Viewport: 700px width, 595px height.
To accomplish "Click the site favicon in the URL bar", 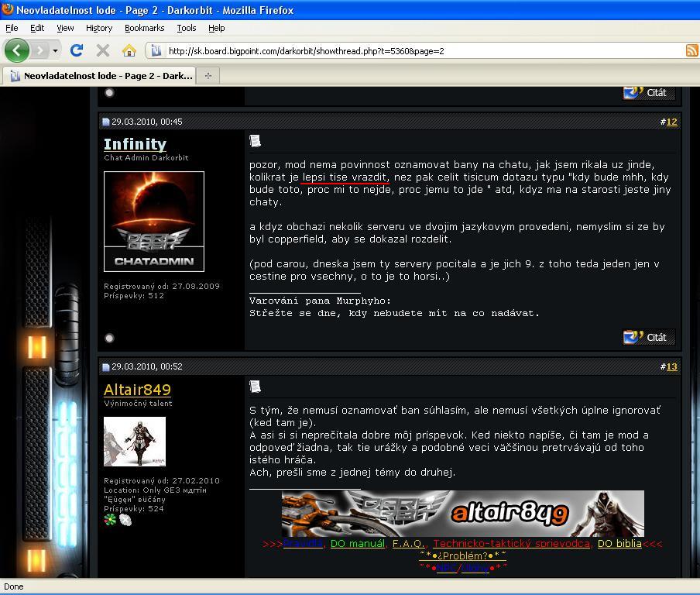I will pos(156,51).
